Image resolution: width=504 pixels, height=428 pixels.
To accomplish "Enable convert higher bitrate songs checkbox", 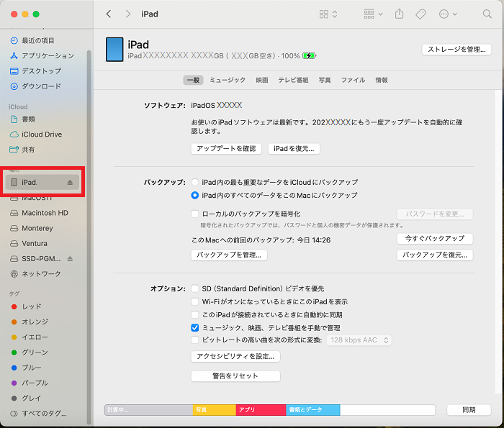I will coord(195,340).
